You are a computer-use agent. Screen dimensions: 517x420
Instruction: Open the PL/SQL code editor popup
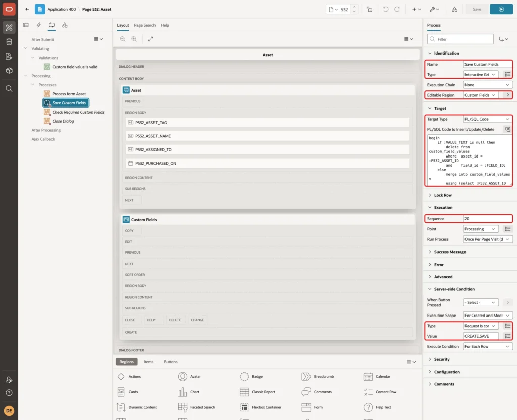(x=508, y=129)
